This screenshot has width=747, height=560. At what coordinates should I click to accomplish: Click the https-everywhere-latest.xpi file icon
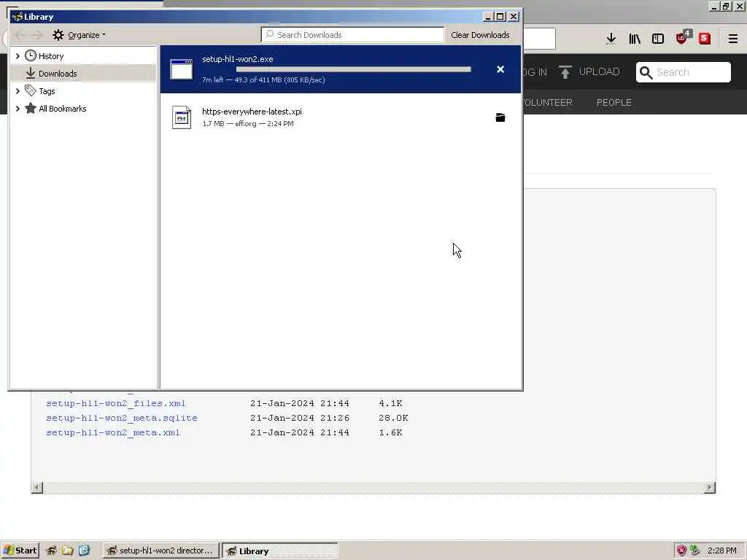point(182,117)
